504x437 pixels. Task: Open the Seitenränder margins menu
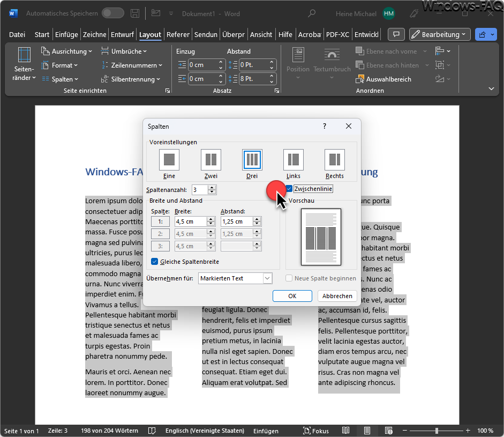coord(24,64)
